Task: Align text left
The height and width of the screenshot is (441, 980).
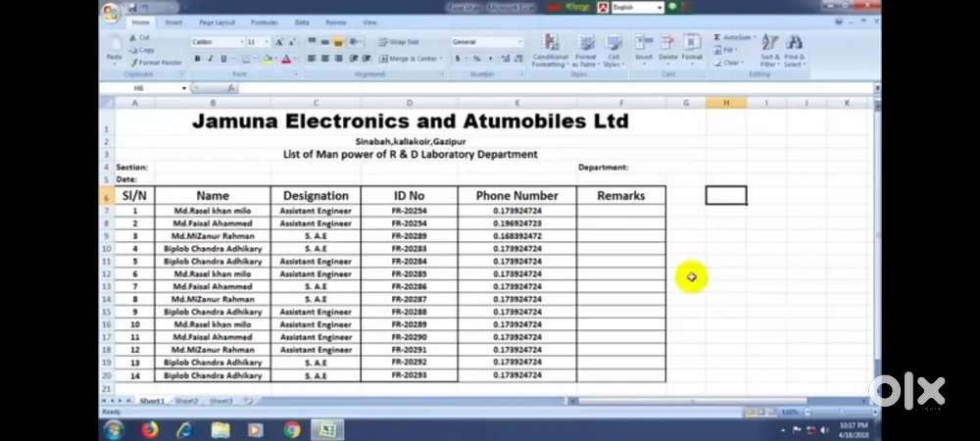Action: [312, 59]
